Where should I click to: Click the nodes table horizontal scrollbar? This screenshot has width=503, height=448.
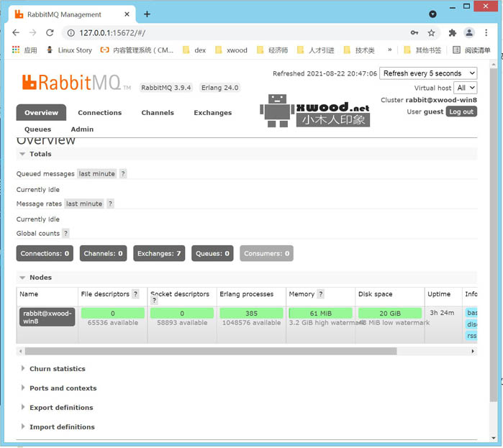211,351
